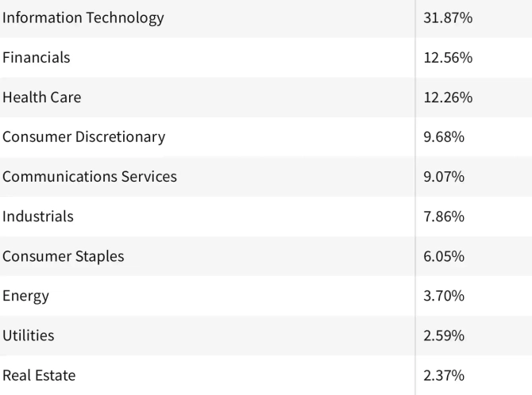Select the 2.37% percentage
532x395 pixels.
point(444,374)
